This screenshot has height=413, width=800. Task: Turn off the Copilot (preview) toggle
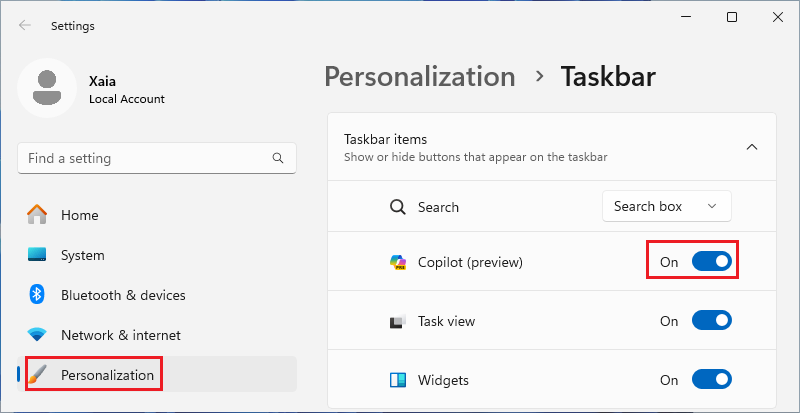[712, 262]
